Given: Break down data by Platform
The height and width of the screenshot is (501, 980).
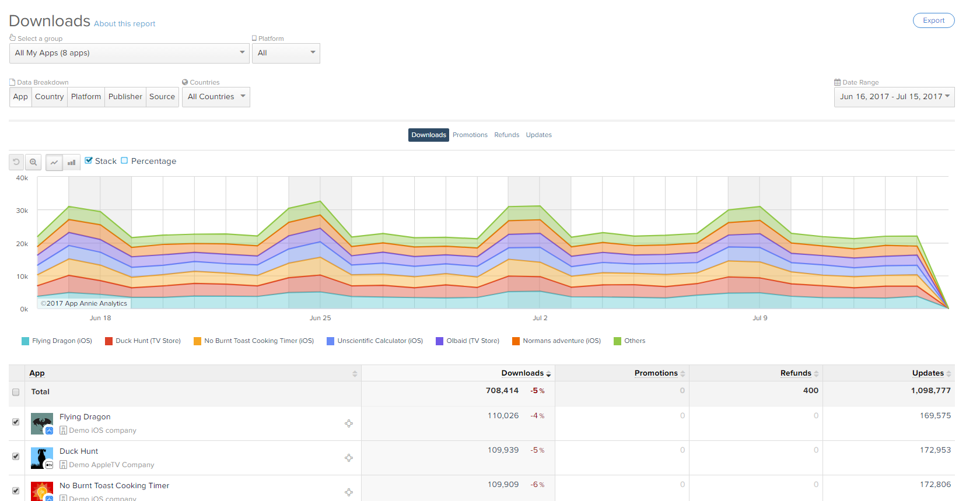Looking at the screenshot, I should tap(86, 97).
